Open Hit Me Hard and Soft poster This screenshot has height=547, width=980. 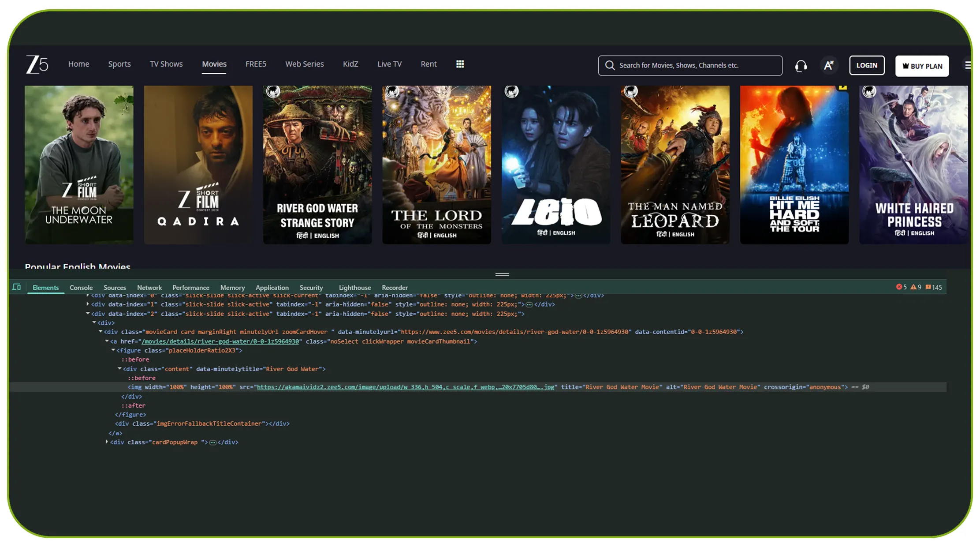click(x=794, y=165)
